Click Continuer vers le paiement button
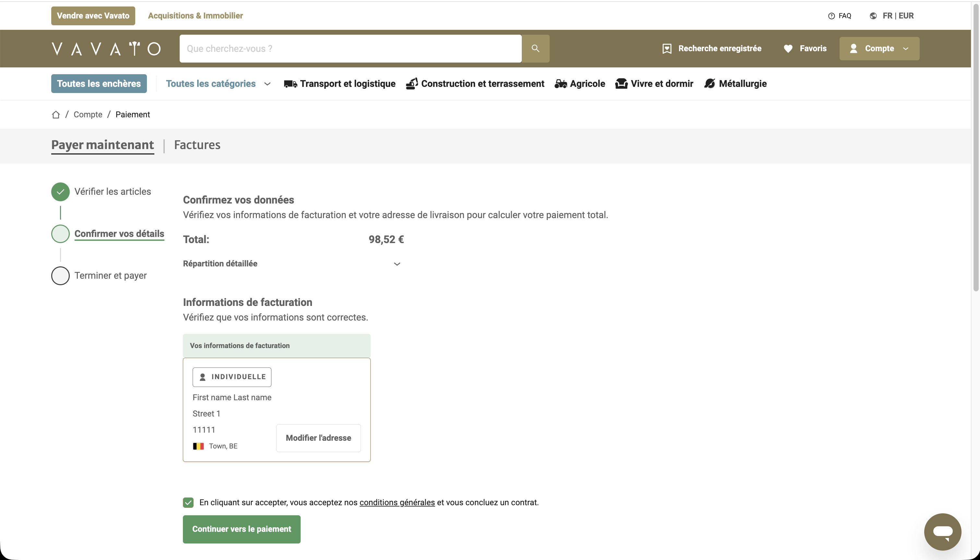Image resolution: width=980 pixels, height=560 pixels. [241, 529]
